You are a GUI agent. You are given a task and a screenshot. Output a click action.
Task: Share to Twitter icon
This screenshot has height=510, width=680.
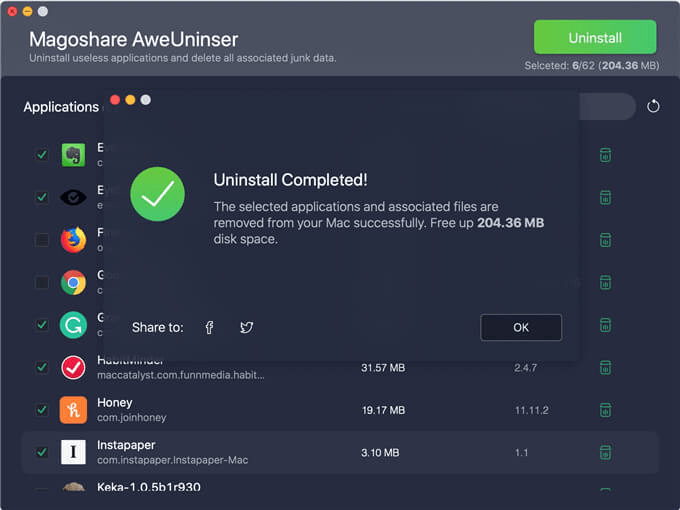[247, 327]
